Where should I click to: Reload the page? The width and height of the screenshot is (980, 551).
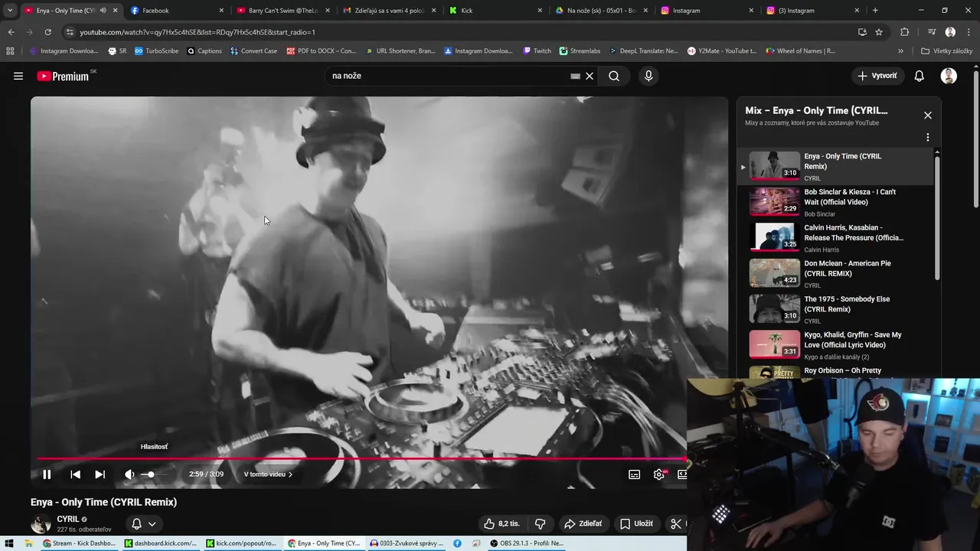(x=47, y=32)
